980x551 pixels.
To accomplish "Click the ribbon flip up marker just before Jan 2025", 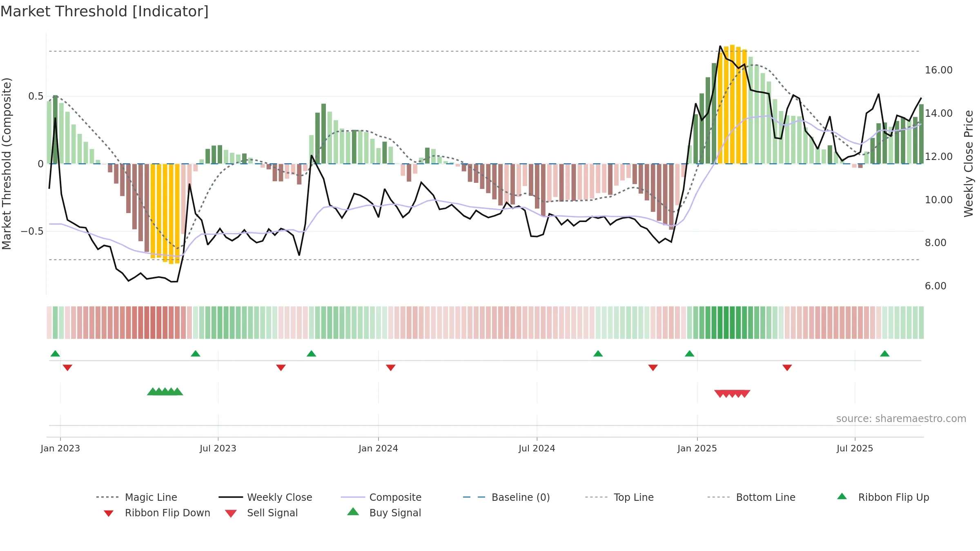I will [690, 353].
